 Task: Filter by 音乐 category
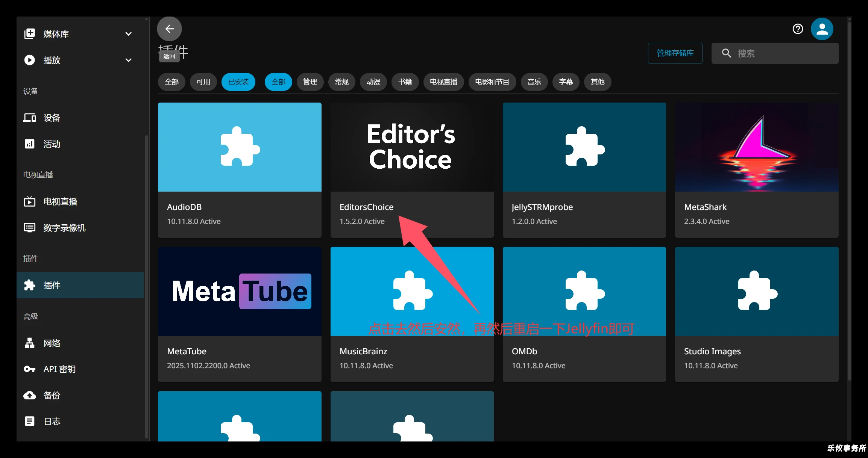coord(534,82)
